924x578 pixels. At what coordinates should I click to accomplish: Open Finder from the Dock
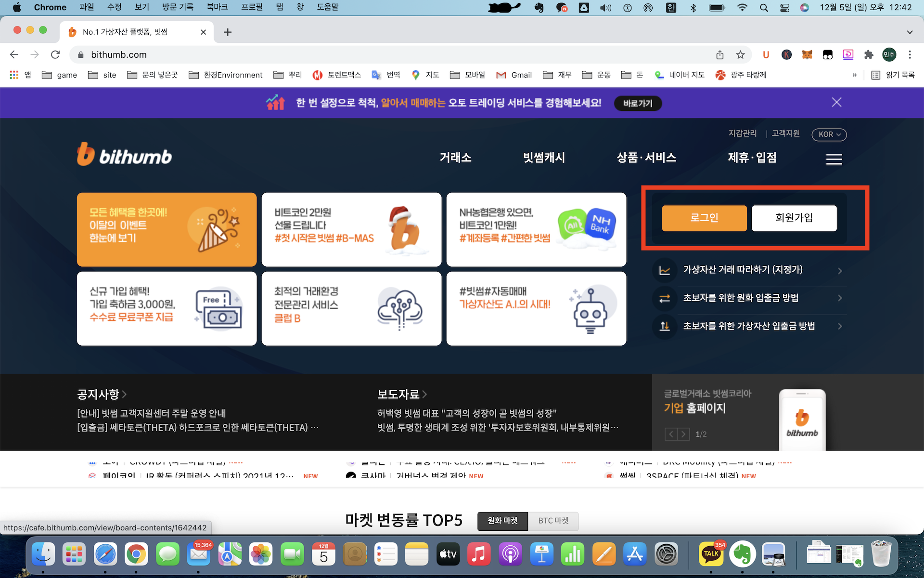click(x=43, y=554)
